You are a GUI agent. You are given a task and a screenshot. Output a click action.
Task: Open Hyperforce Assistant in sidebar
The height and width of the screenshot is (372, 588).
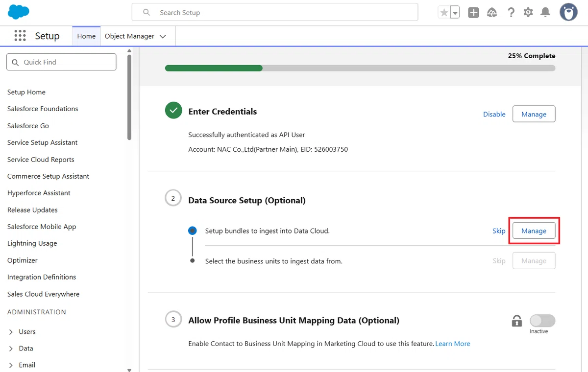39,193
